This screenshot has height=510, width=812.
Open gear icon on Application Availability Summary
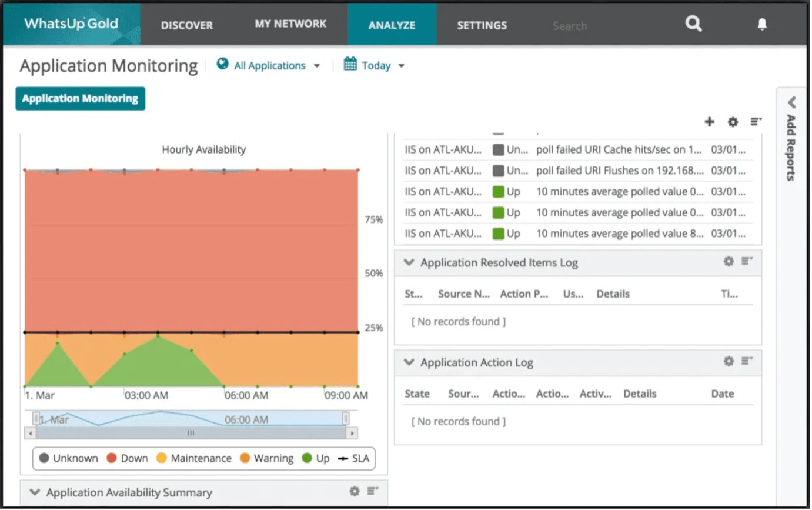coord(355,491)
